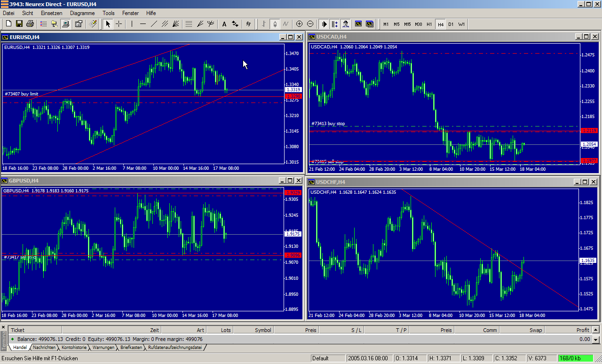Select the trendline drawing tool

coord(154,24)
